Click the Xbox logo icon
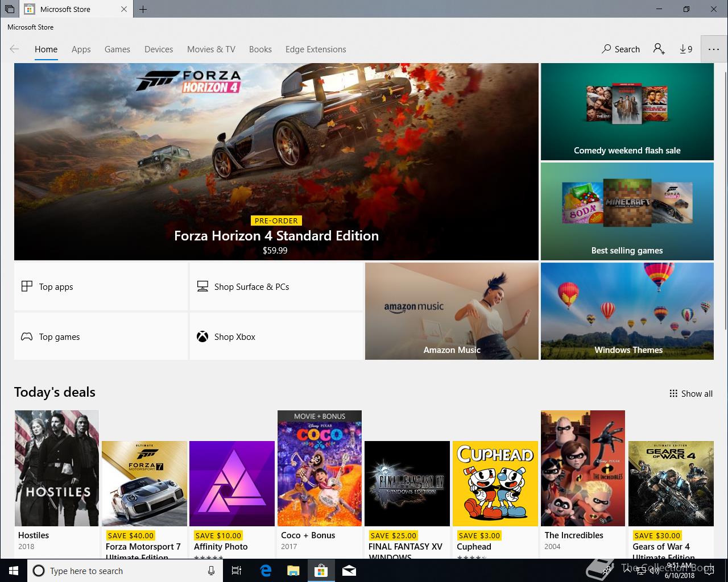The height and width of the screenshot is (582, 728). 202,336
